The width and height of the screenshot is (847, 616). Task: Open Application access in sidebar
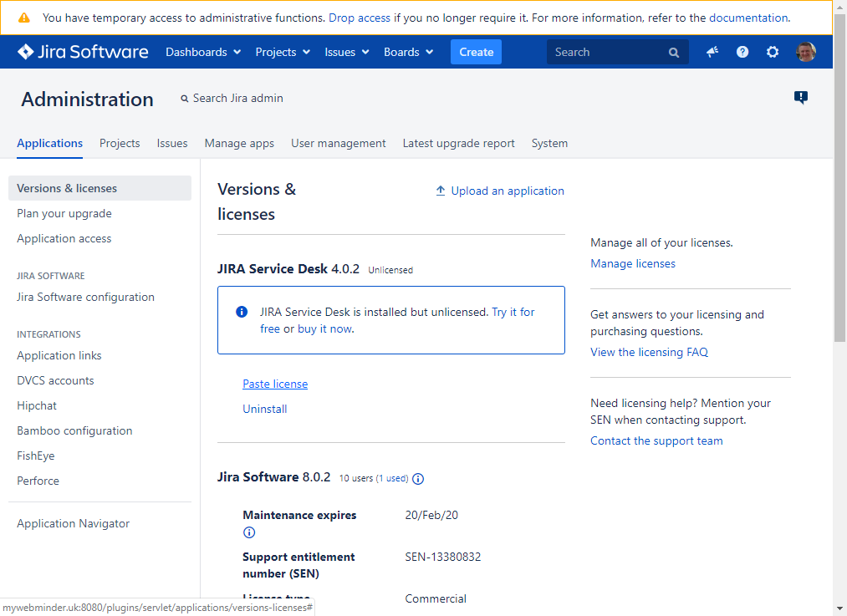(64, 238)
